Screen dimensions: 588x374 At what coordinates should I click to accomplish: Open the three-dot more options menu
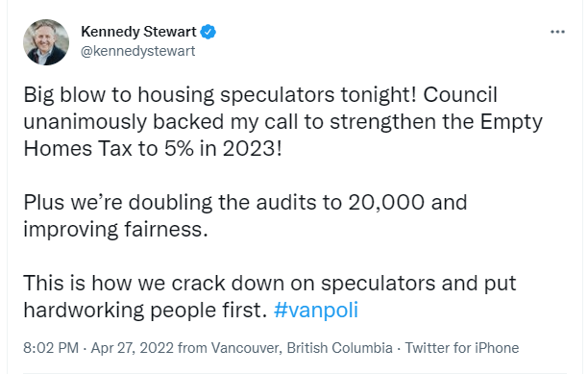[557, 32]
